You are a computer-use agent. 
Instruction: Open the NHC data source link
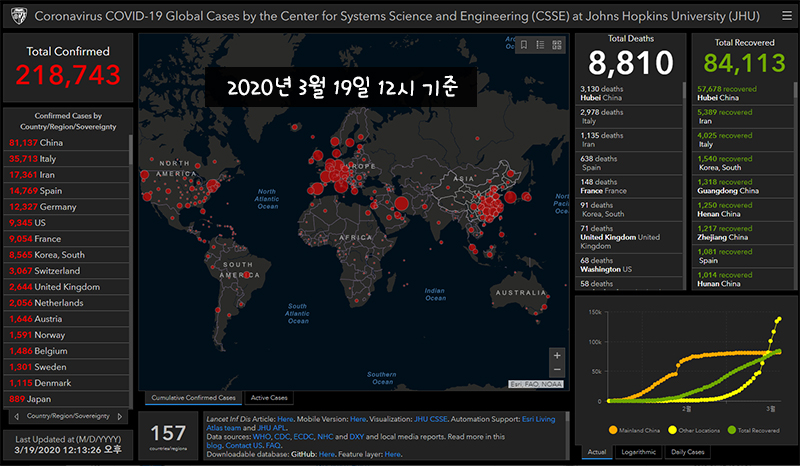pos(325,437)
